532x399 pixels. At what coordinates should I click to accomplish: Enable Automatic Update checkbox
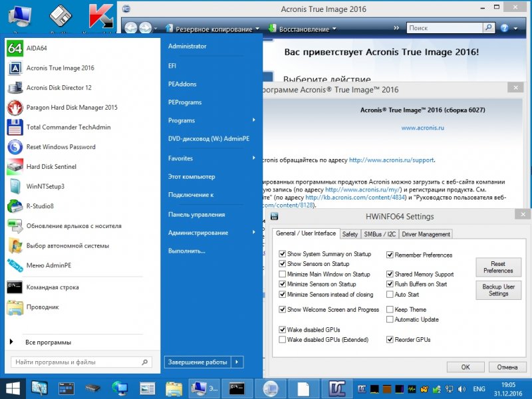coord(390,319)
